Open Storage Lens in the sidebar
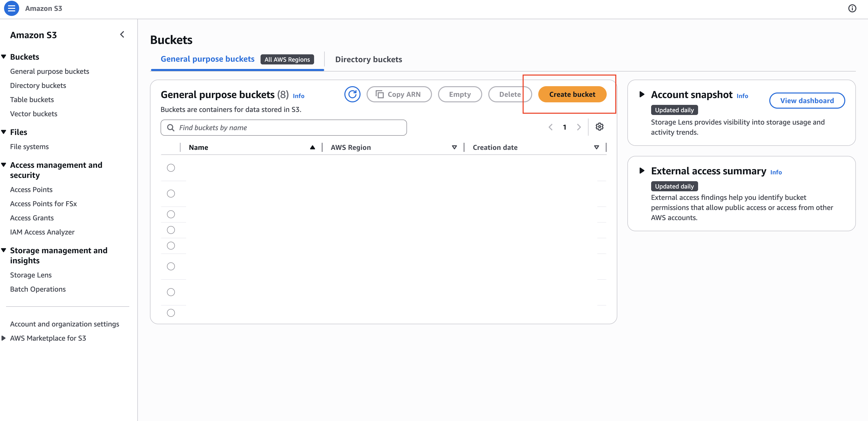Screen dimensions: 868x421 pos(31,275)
